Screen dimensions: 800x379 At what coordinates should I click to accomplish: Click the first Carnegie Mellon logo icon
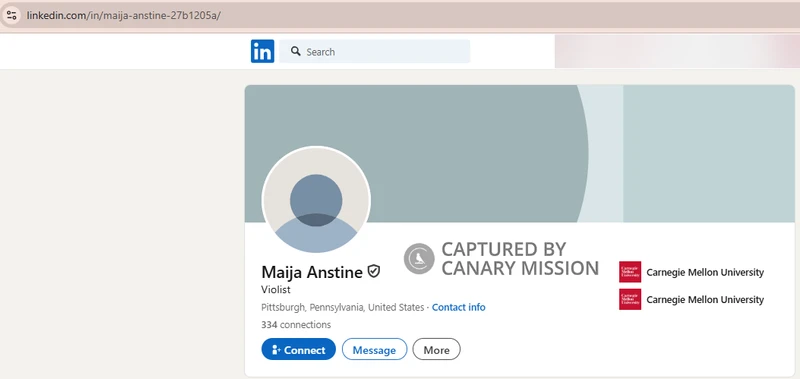click(630, 272)
